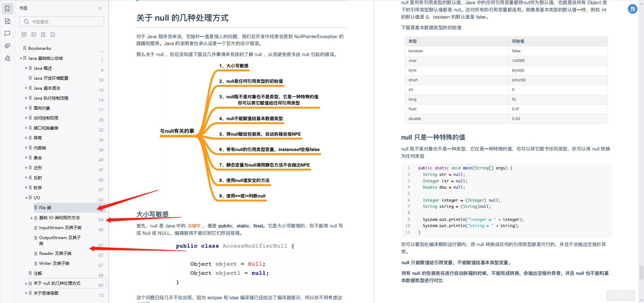The image size is (644, 303).
Task: Click the null 只是一种特殊的值 heading
Action: (433, 137)
